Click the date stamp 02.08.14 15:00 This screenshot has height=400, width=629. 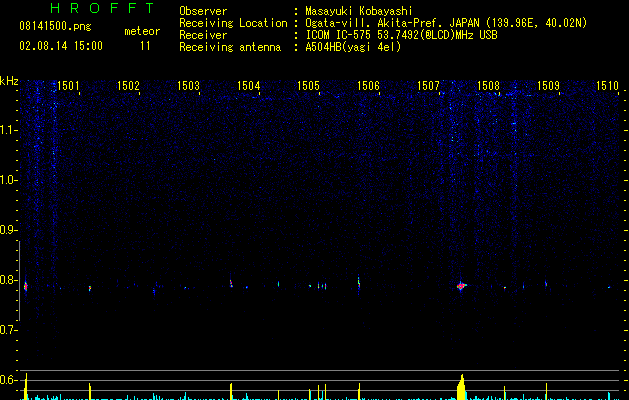[61, 46]
